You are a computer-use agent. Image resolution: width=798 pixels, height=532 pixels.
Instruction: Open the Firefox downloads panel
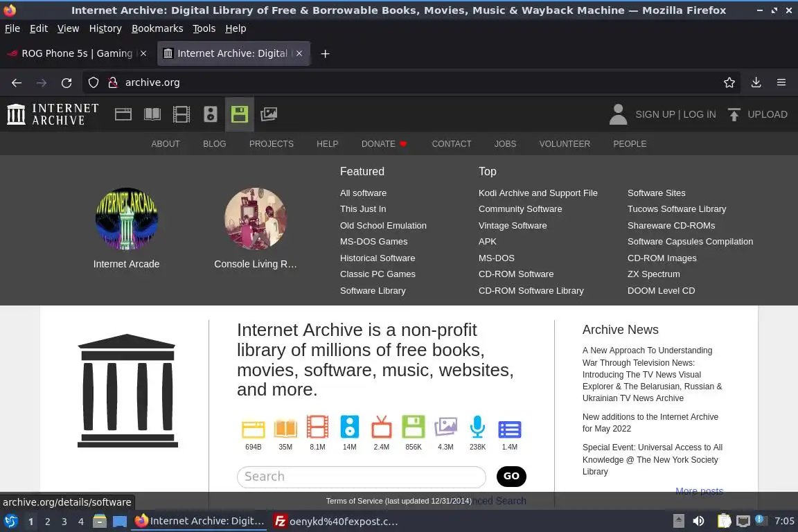point(756,82)
